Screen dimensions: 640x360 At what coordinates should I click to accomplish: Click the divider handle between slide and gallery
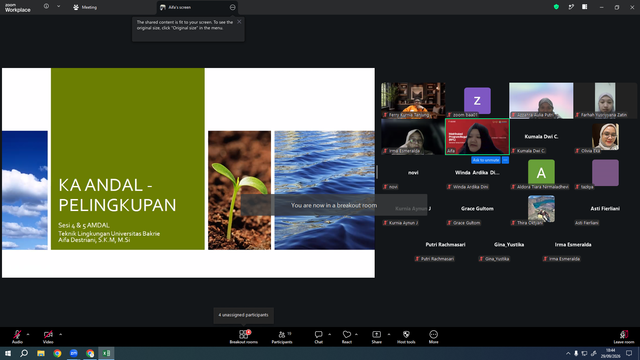[377, 172]
